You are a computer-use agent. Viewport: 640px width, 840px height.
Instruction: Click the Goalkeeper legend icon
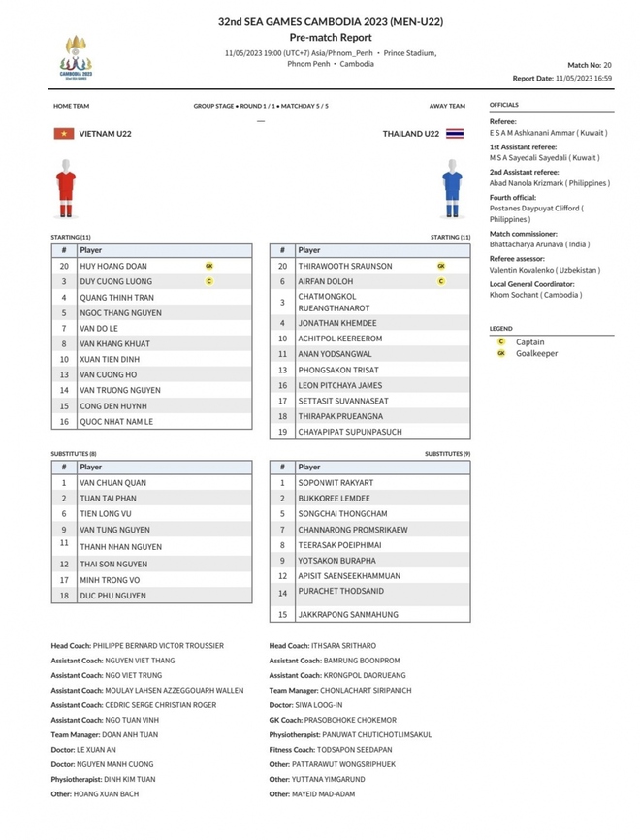pos(501,354)
